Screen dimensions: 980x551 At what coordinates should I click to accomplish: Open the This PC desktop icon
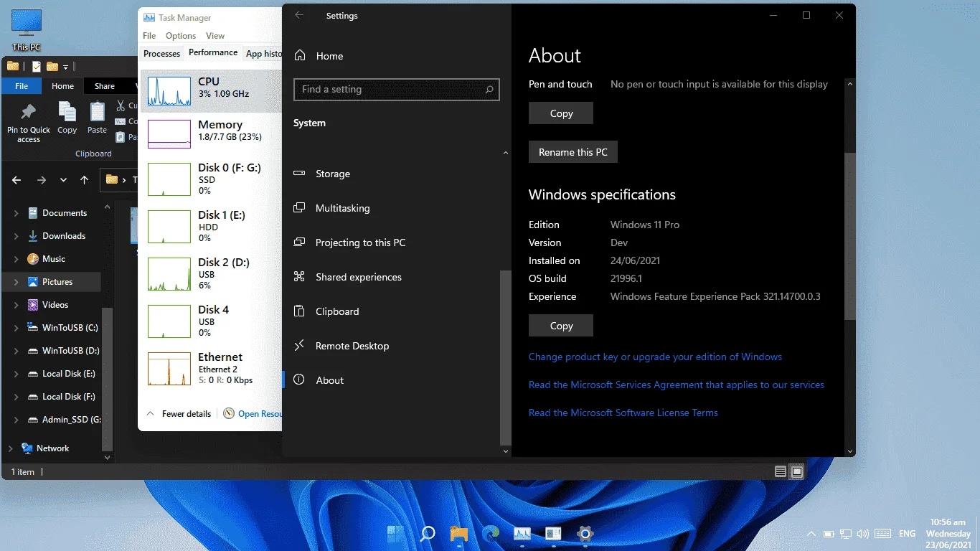[27, 30]
